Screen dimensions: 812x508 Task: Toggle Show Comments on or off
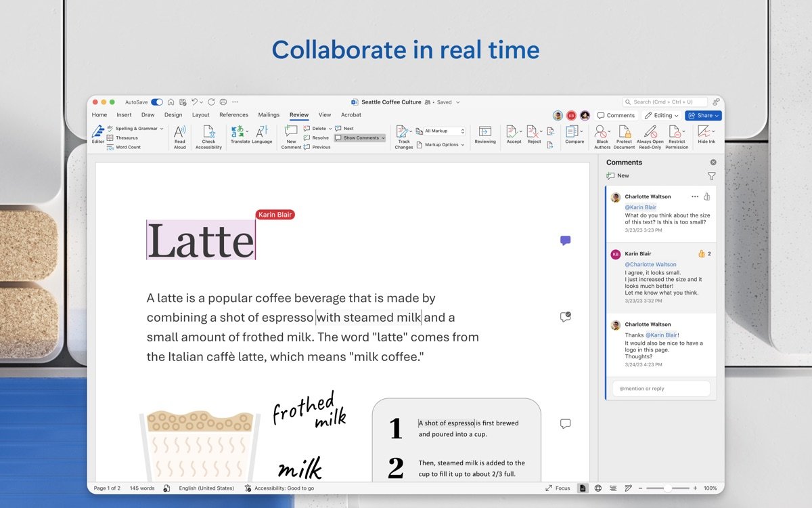point(359,137)
